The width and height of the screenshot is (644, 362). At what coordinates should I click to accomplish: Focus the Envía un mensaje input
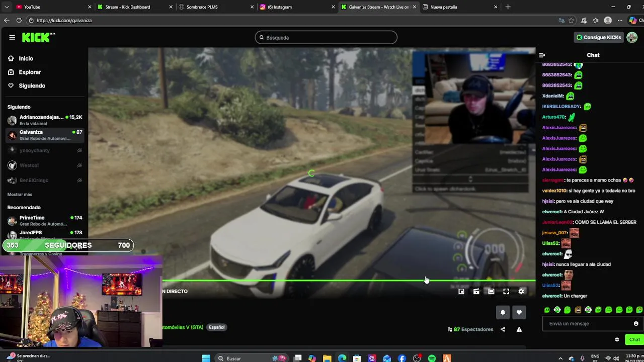(587, 324)
